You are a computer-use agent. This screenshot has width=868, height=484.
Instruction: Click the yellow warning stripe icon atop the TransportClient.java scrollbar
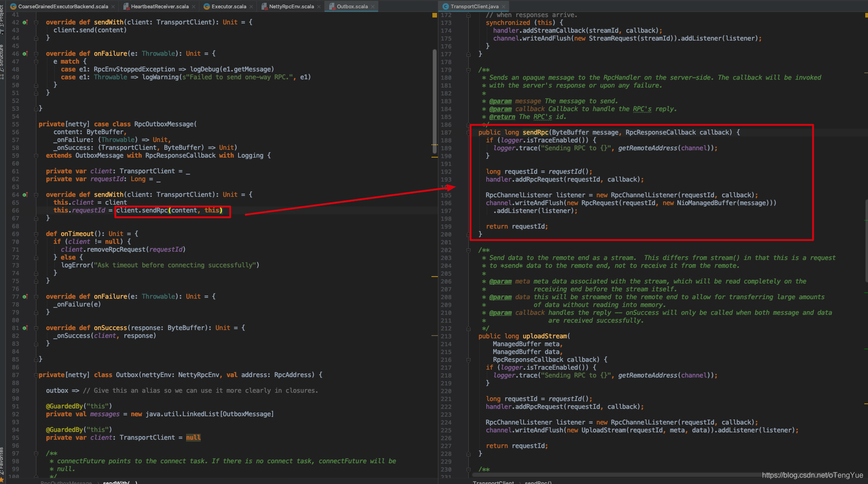point(866,15)
